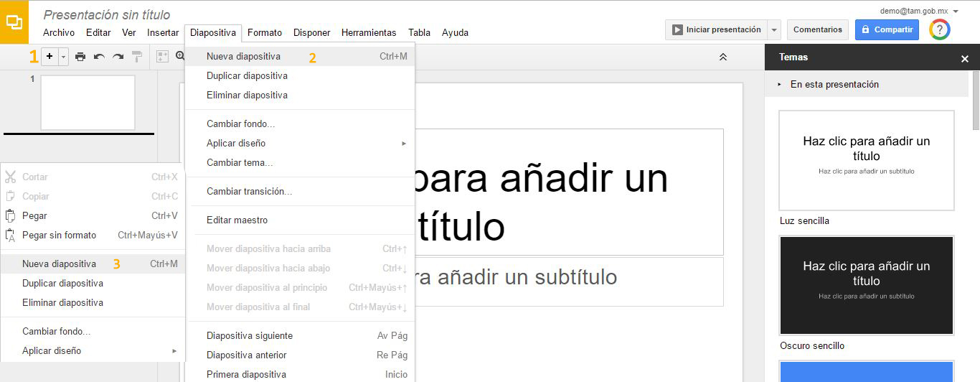The width and height of the screenshot is (980, 382).
Task: Open the new slide layout dropdown arrow
Action: [x=64, y=57]
